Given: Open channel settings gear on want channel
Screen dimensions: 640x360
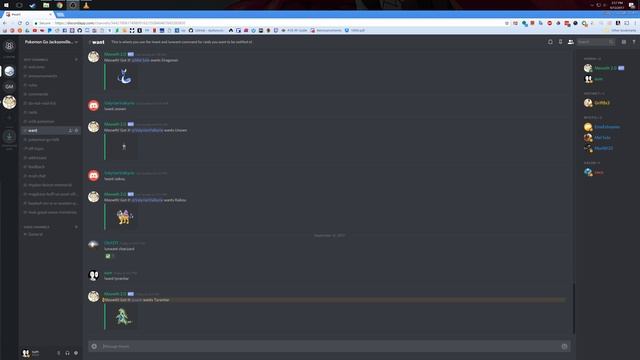Looking at the screenshot, I should (76, 131).
